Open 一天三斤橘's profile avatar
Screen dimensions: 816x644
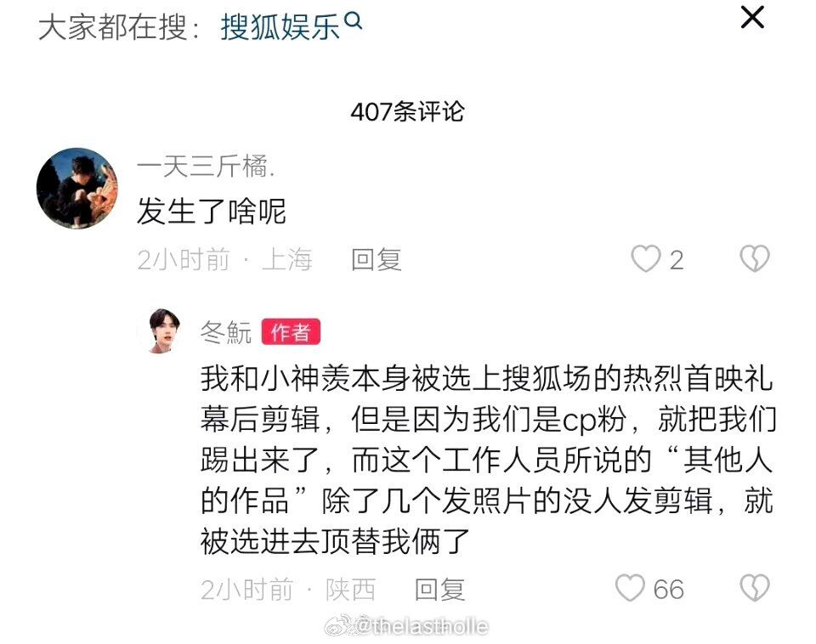(x=77, y=189)
